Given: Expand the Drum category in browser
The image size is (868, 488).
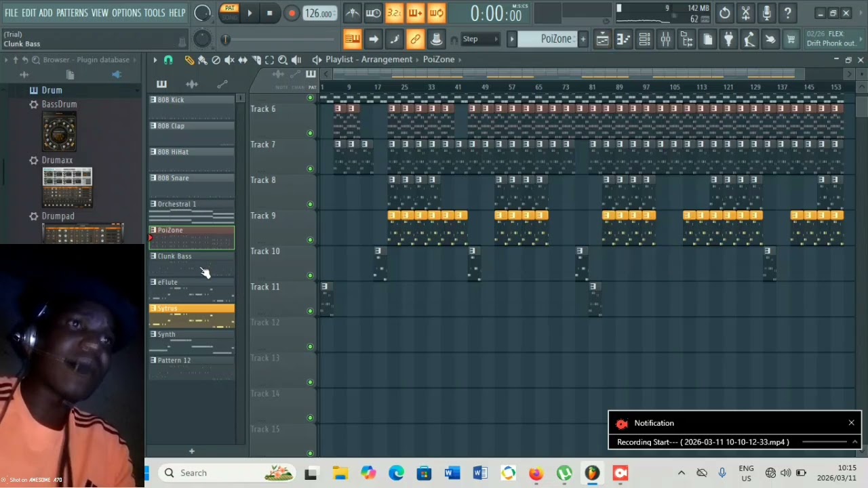Looking at the screenshot, I should 52,90.
